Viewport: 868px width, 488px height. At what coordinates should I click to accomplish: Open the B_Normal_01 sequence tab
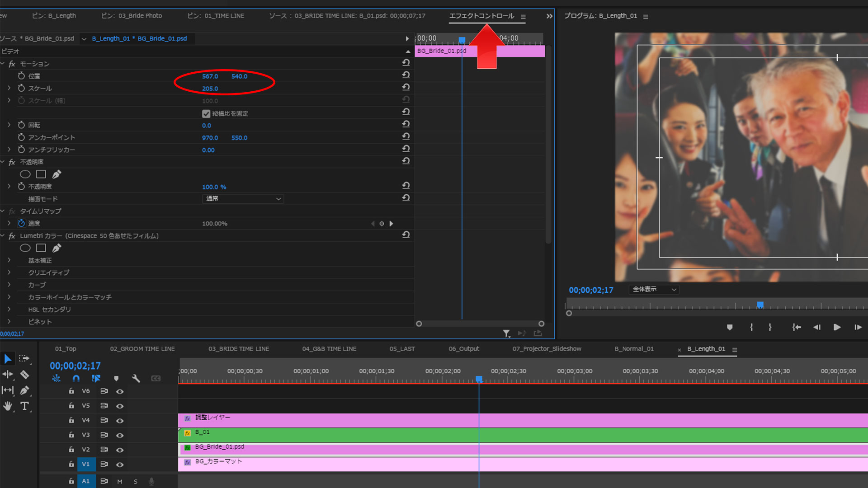pos(634,349)
